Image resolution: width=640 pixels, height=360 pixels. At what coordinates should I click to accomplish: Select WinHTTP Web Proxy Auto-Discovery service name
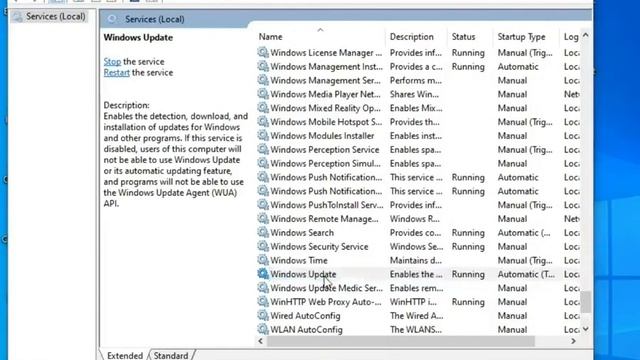[326, 302]
